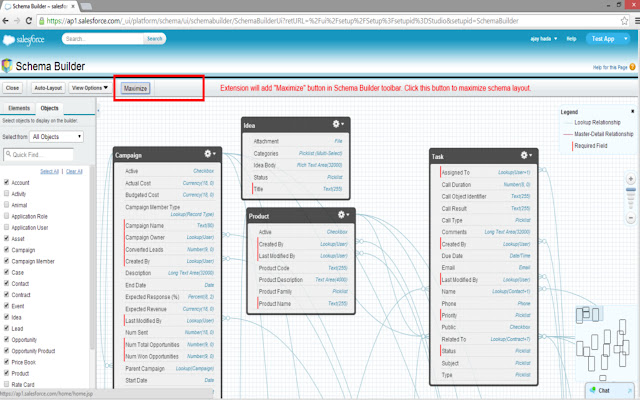Click the Salesforce cloud logo

tap(9, 40)
